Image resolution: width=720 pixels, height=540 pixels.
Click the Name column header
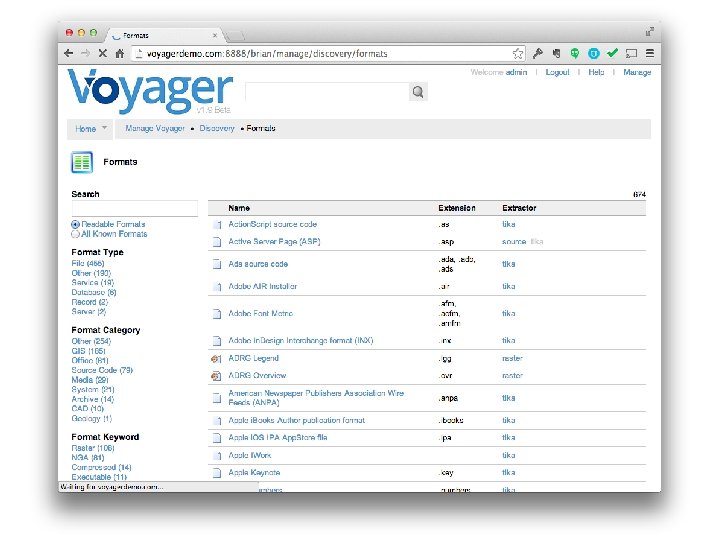click(239, 208)
